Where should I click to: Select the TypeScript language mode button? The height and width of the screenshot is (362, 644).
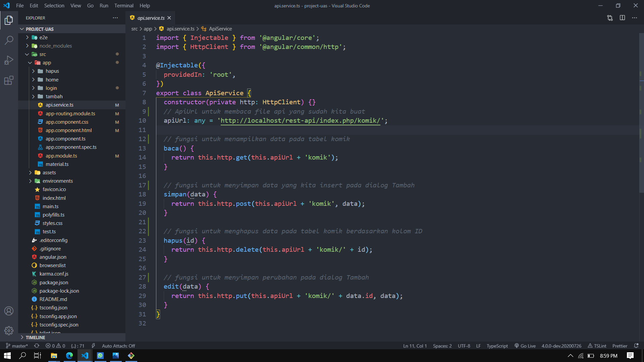(x=497, y=346)
